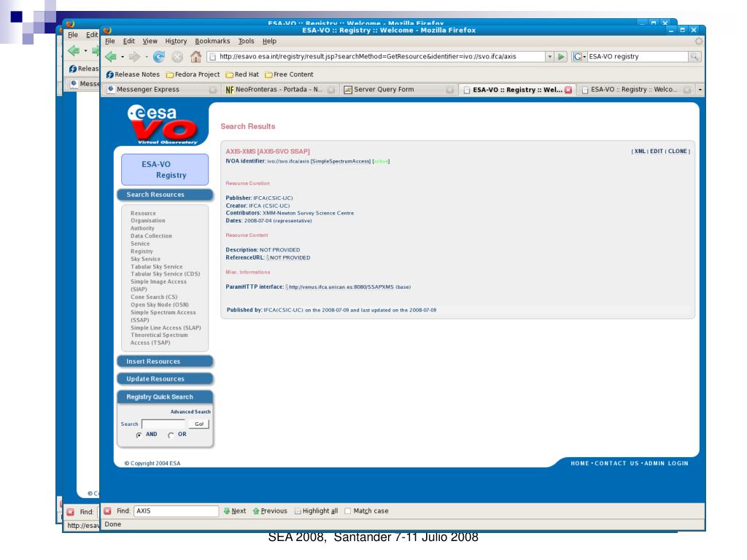Screen dimensions: 747x560
Task: Click Previous in the Find bar
Action: click(x=270, y=511)
